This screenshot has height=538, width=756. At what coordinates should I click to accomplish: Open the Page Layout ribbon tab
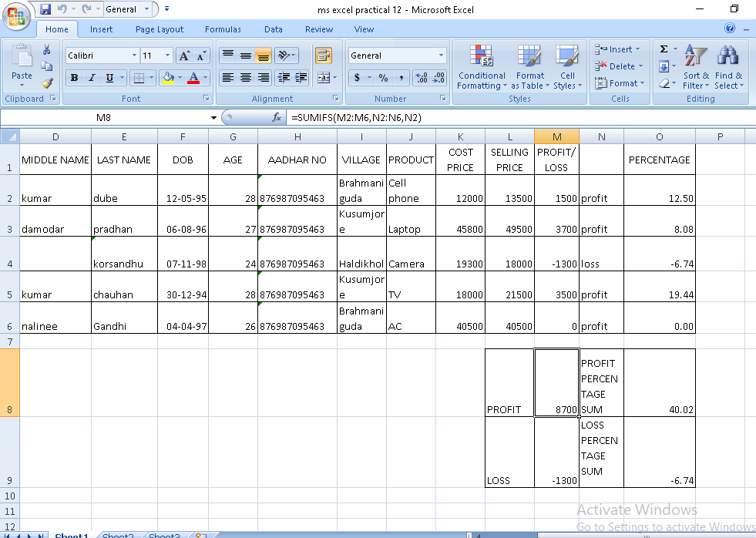pyautogui.click(x=160, y=29)
